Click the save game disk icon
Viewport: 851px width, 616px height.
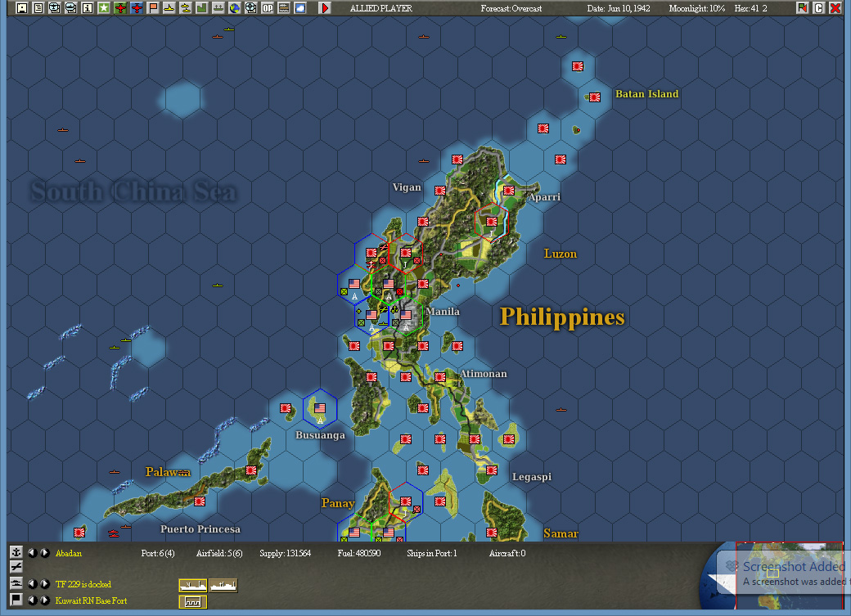pyautogui.click(x=22, y=7)
